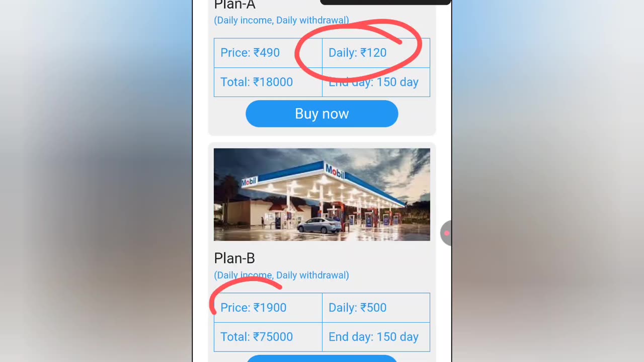Click the Mobil logo on right canopy
644x362 pixels.
pyautogui.click(x=335, y=171)
